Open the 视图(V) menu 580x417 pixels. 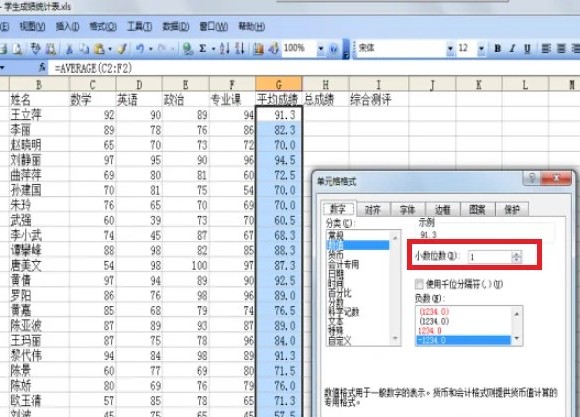point(32,27)
